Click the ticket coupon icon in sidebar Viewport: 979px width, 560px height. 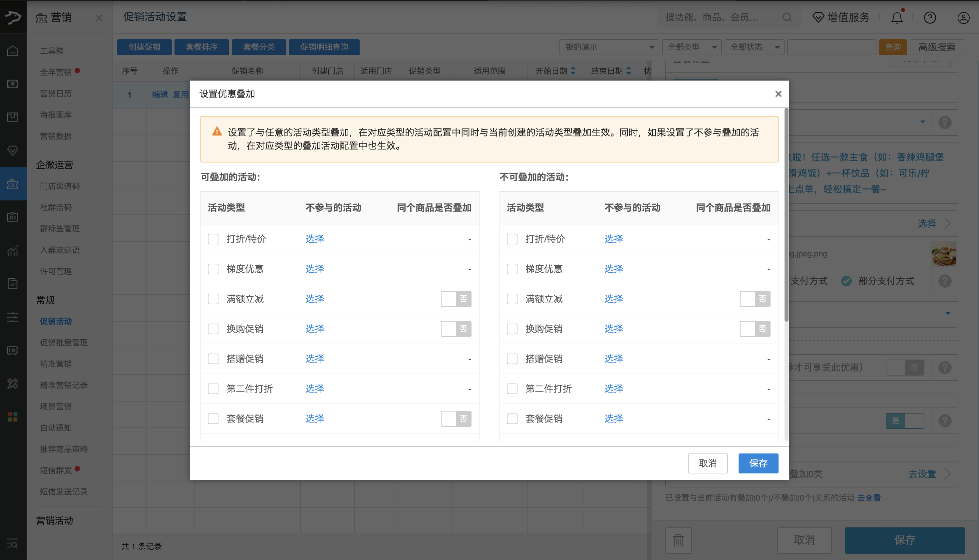tap(13, 350)
